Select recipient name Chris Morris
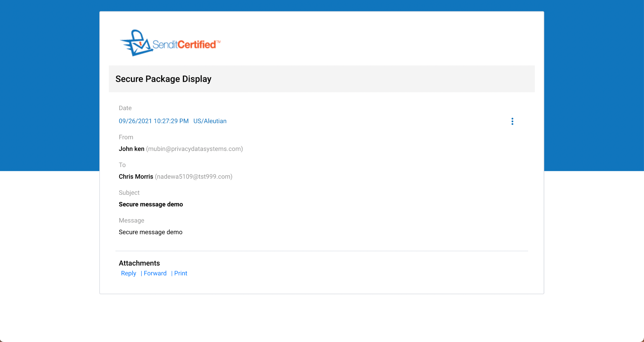The height and width of the screenshot is (342, 644). tap(136, 177)
